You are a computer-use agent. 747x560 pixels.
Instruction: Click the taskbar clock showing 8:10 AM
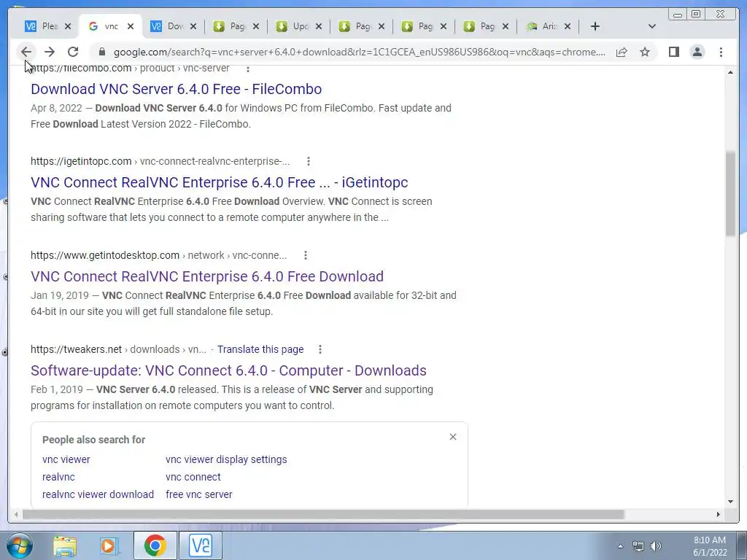click(x=710, y=546)
